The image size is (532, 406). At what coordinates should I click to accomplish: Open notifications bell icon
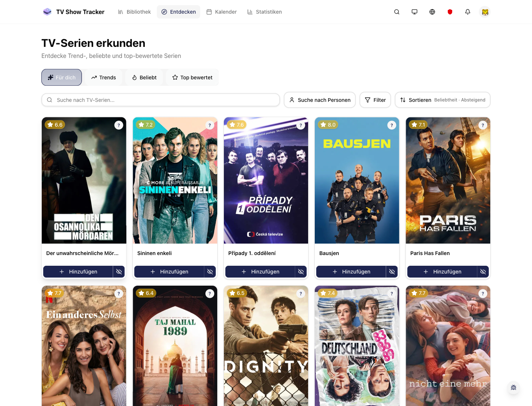(468, 12)
